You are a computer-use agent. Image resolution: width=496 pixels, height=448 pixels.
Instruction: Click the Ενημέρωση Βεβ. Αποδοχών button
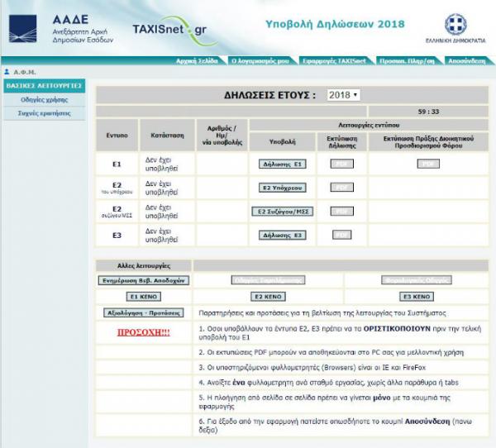point(144,280)
